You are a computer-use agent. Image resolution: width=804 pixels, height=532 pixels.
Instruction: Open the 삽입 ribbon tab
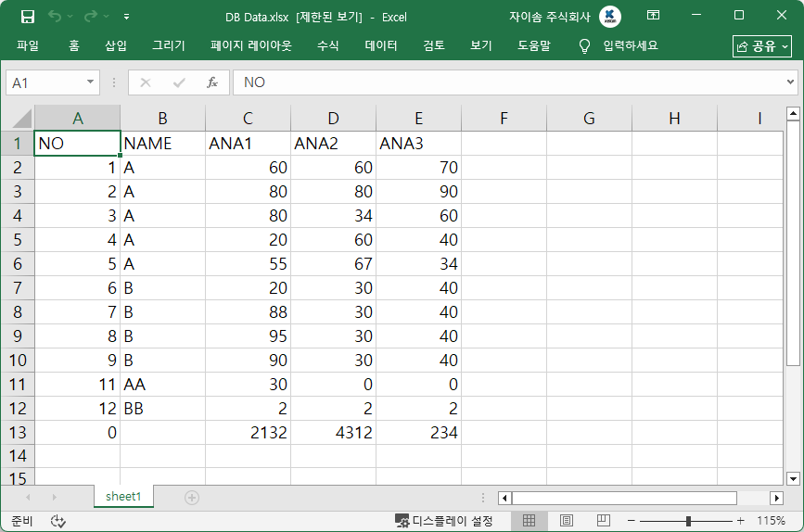116,45
